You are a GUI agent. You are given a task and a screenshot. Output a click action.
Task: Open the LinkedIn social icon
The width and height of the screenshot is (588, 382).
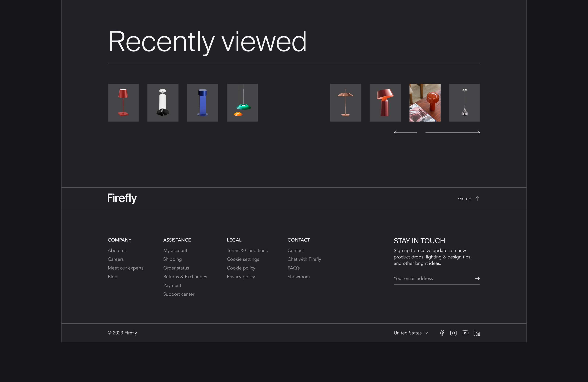476,333
